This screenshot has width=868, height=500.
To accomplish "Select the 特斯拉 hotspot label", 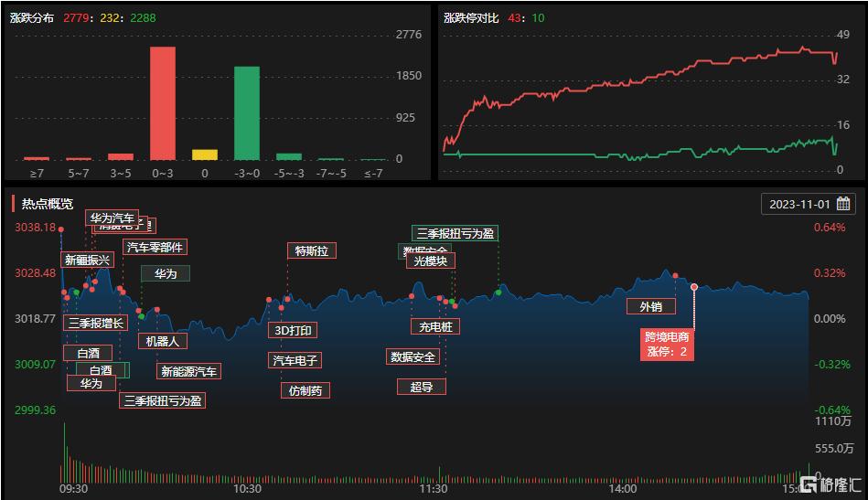I will [x=312, y=250].
